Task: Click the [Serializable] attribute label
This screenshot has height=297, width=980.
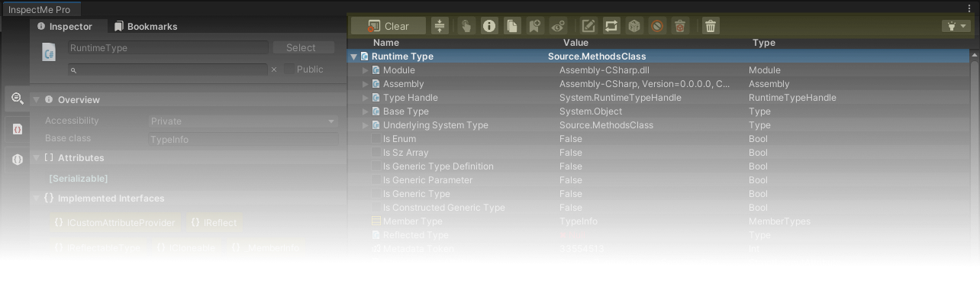Action: point(78,179)
